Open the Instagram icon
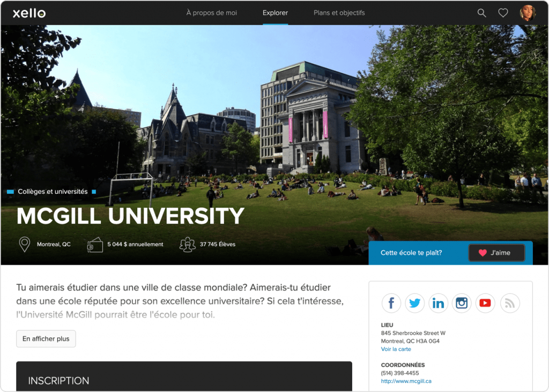Screen dimensions: 549x392 point(462,303)
